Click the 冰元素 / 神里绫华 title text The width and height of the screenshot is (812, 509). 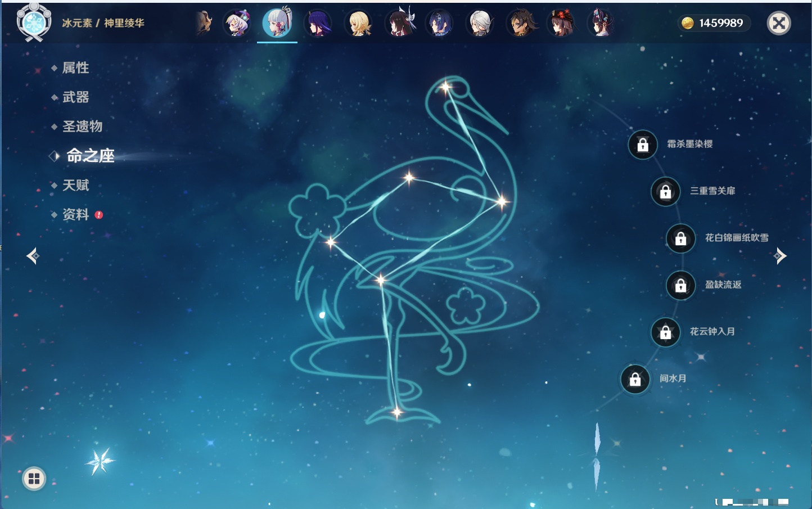pos(103,23)
